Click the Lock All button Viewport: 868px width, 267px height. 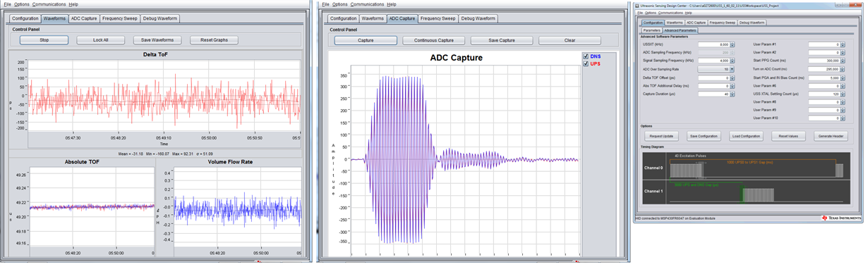[x=101, y=40]
